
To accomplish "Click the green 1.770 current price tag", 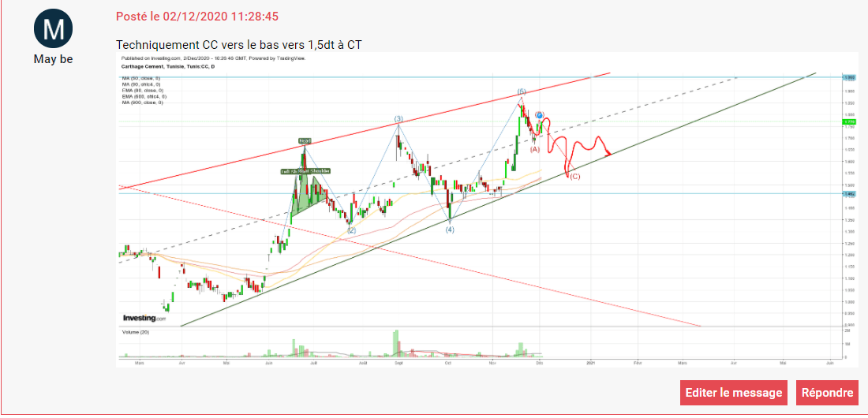I will click(847, 121).
